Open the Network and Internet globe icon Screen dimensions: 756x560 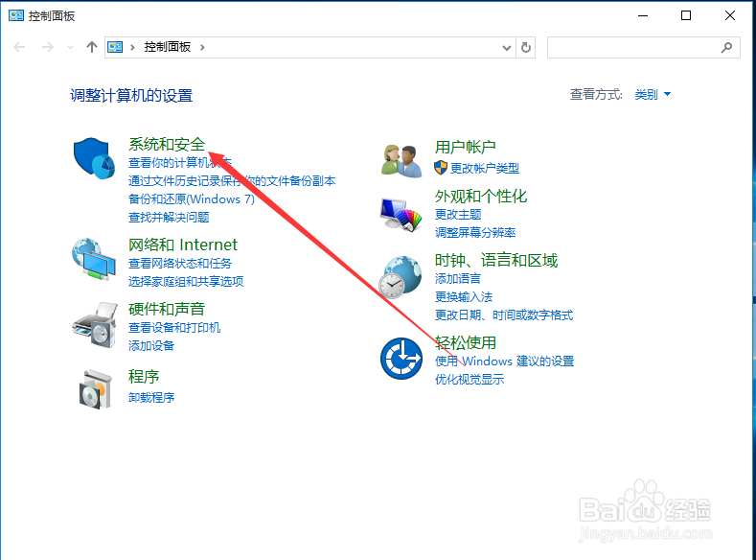pos(94,259)
